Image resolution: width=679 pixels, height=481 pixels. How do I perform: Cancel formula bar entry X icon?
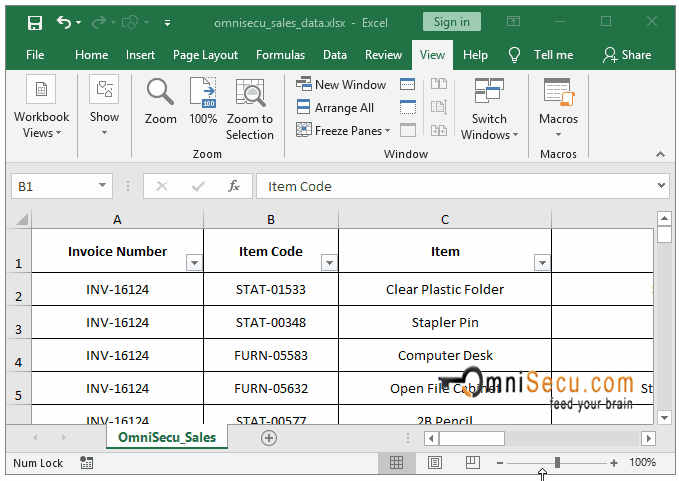click(162, 186)
